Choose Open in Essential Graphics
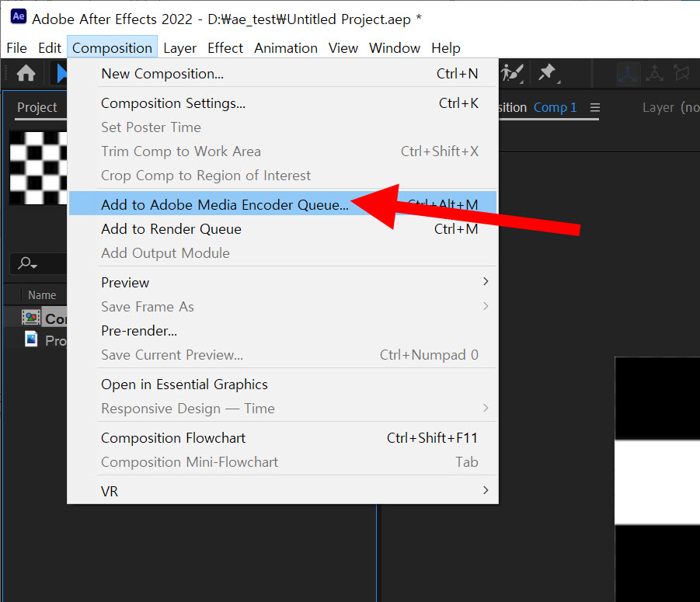Viewport: 700px width, 602px height. point(283,385)
